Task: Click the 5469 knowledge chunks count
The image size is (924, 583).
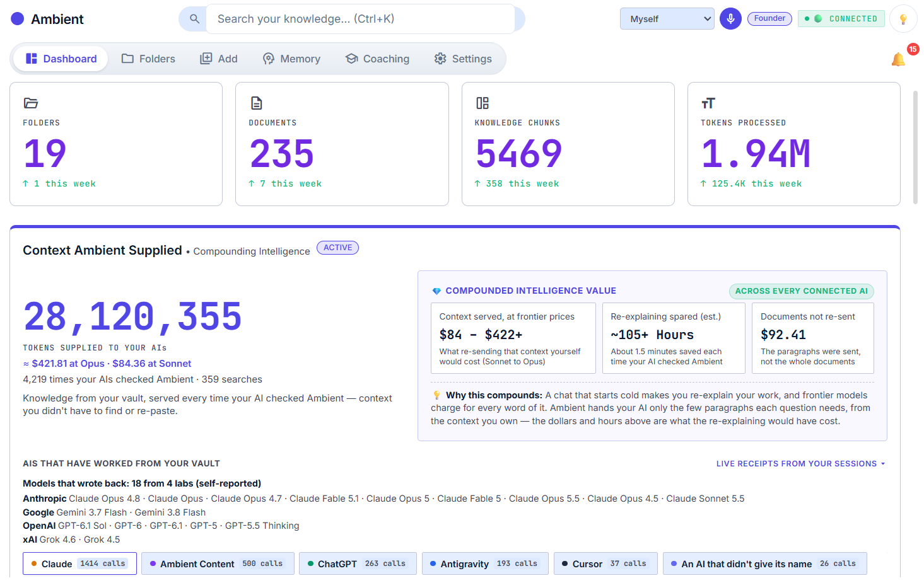Action: point(518,154)
